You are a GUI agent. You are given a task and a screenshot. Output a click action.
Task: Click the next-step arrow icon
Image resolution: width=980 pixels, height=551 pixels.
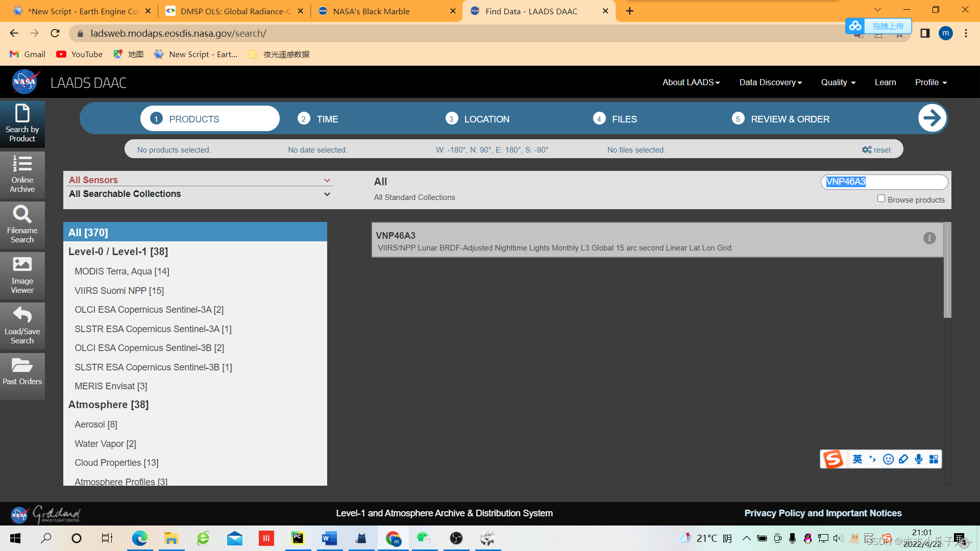pos(932,118)
